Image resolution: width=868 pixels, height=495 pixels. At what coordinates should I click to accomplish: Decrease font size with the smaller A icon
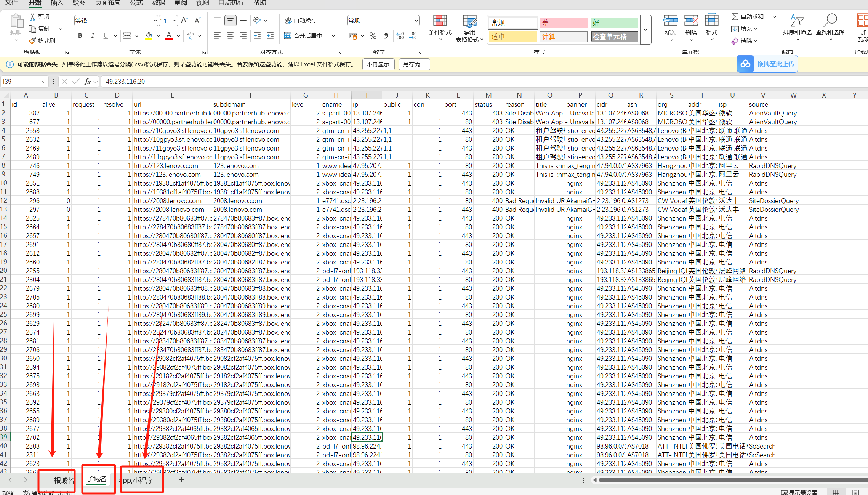pyautogui.click(x=197, y=20)
